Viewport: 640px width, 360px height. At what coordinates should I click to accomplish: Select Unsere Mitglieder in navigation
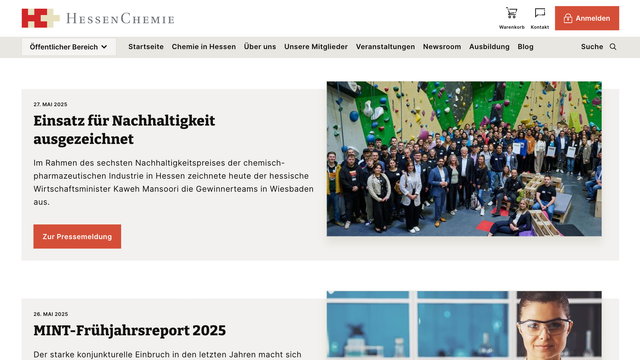pos(316,47)
